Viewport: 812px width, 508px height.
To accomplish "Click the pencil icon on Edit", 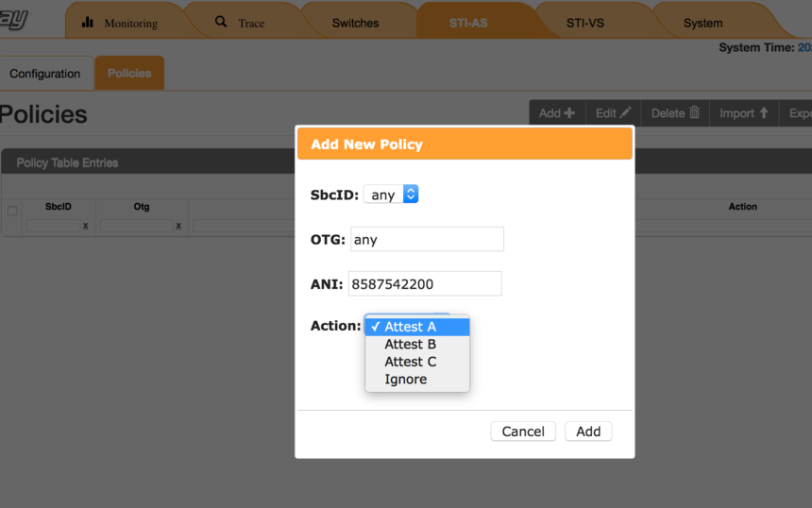I will (x=625, y=112).
